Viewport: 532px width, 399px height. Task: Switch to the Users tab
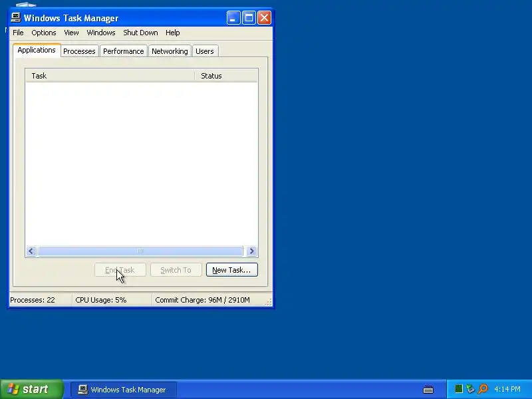(205, 51)
